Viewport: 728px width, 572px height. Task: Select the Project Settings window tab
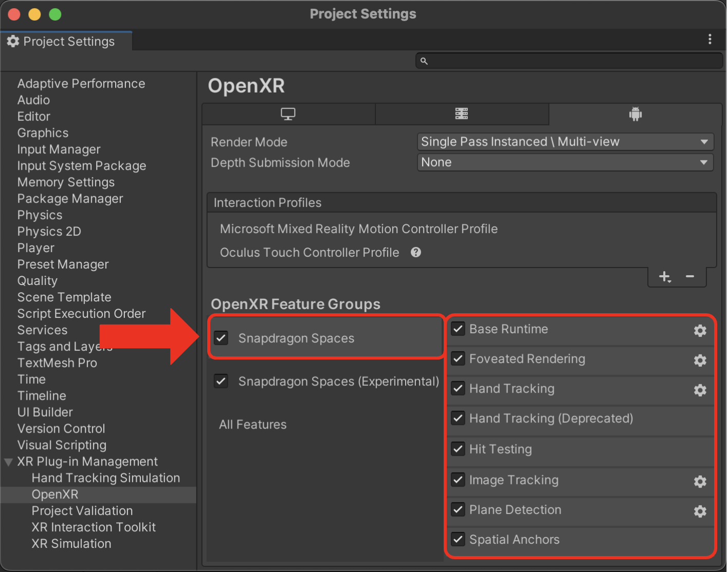pyautogui.click(x=66, y=41)
